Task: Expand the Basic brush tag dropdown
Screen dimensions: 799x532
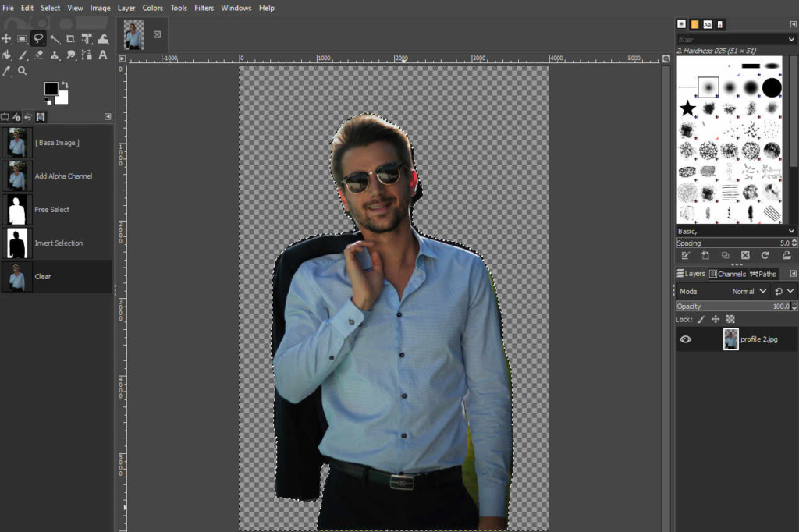Action: (x=791, y=232)
